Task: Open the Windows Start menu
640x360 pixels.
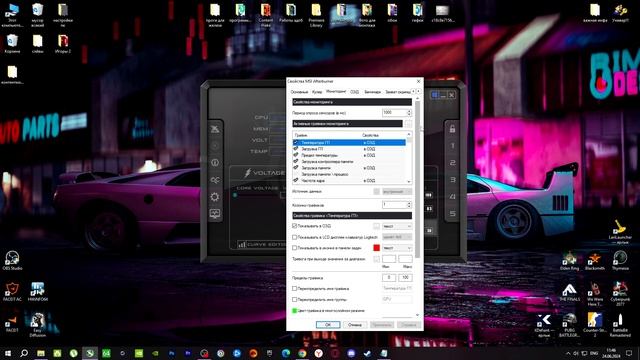Action: click(7, 353)
